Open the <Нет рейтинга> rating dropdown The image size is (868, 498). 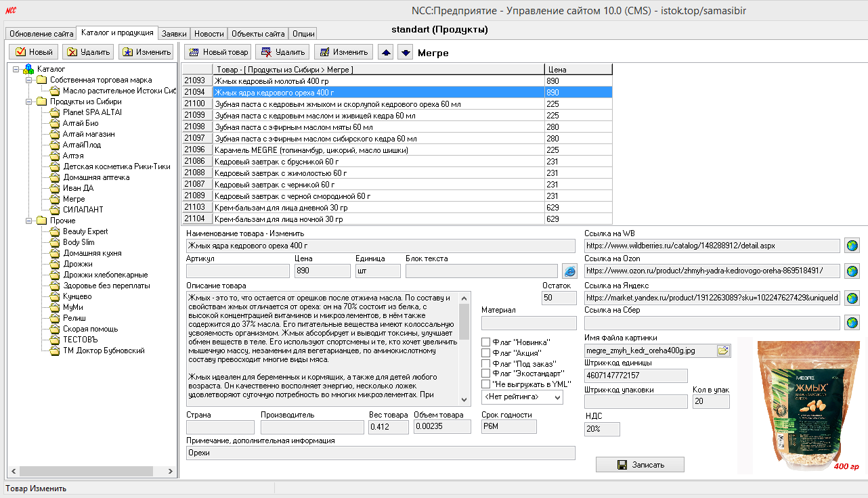tap(522, 397)
